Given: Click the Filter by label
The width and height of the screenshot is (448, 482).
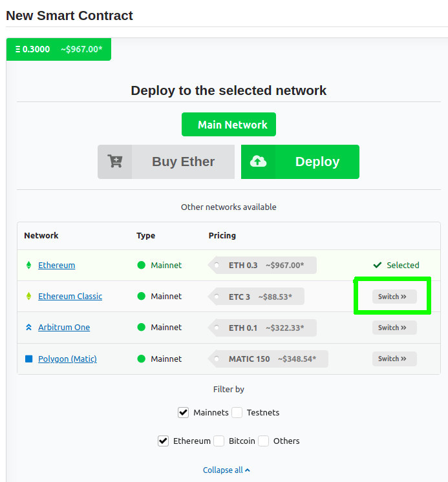Looking at the screenshot, I should tap(228, 389).
